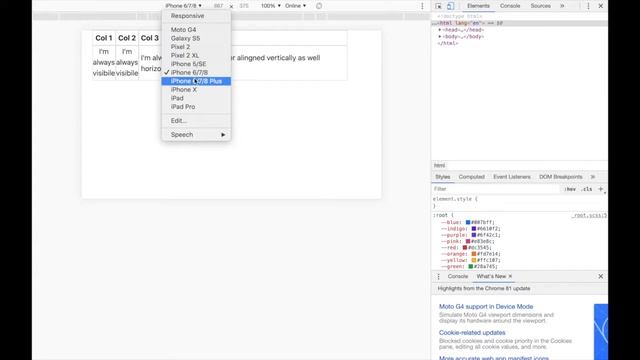Viewport: 640px width, 360px height.
Task: Click the Col 2 table header
Action: tap(127, 38)
